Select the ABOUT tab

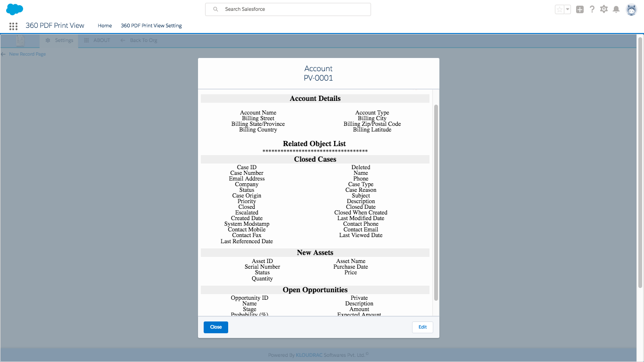pos(97,41)
